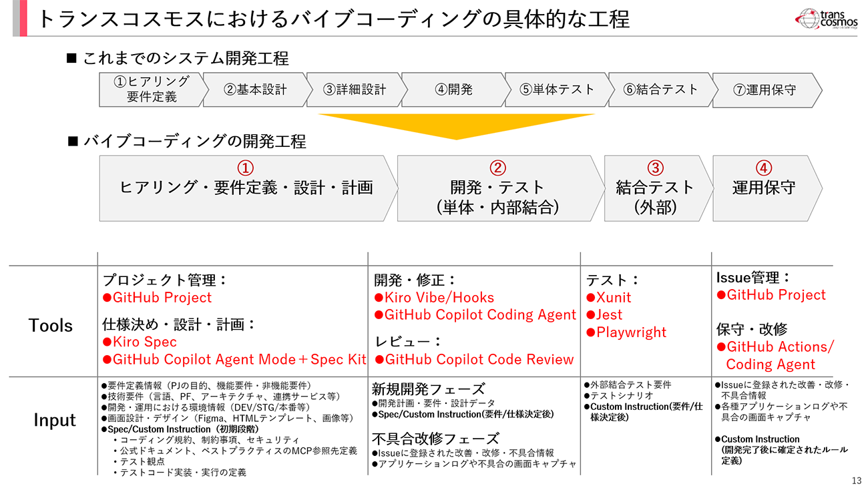The height and width of the screenshot is (488, 868).
Task: Click the red circled number ② above 開発・テスト
Action: pyautogui.click(x=497, y=168)
